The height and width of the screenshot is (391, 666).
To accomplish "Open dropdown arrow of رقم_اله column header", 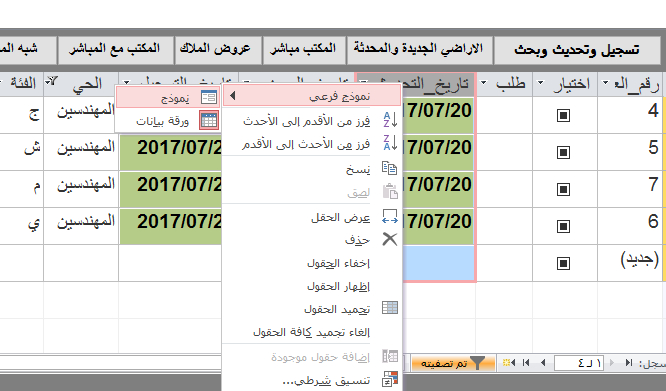I will click(x=605, y=83).
